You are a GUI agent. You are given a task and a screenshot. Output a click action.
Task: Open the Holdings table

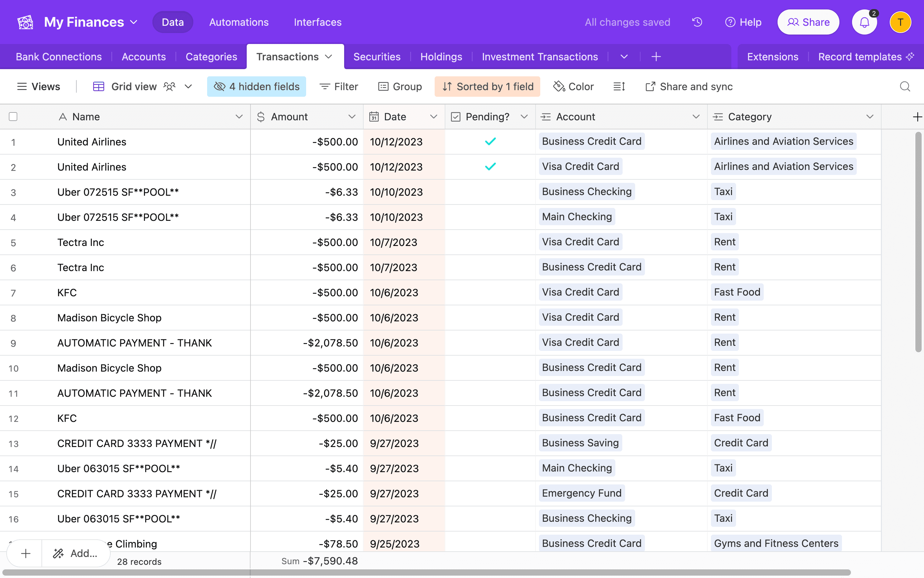[441, 57]
